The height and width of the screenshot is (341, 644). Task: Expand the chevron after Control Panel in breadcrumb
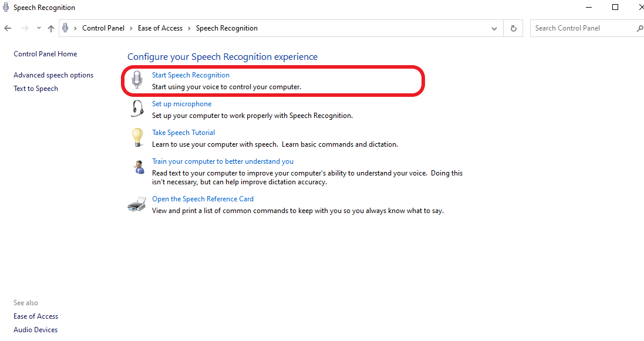131,28
